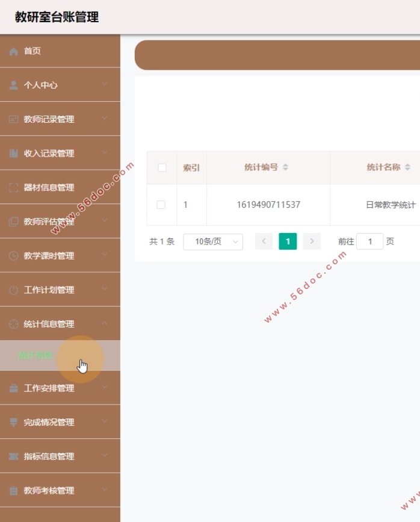Click the home icon beside 首页
The height and width of the screenshot is (522, 420).
(x=14, y=52)
